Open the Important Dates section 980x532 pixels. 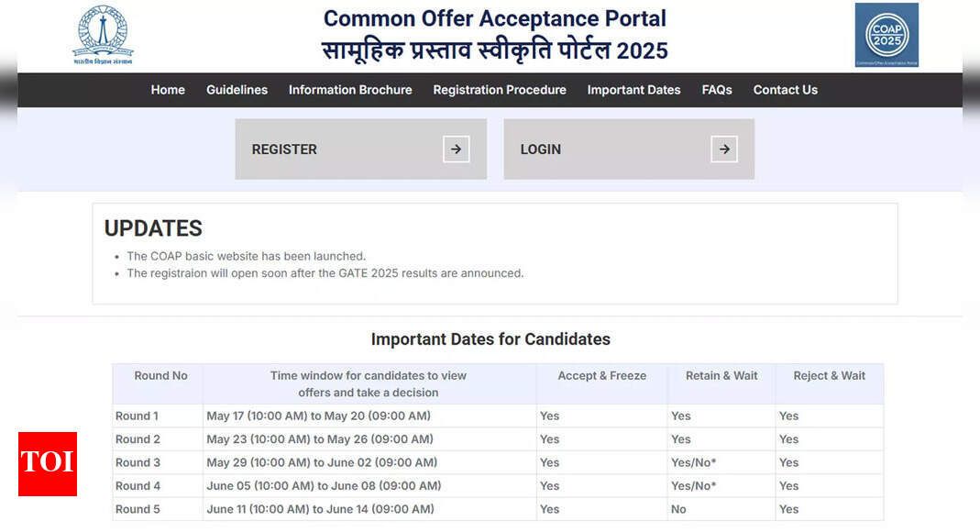[x=633, y=90]
